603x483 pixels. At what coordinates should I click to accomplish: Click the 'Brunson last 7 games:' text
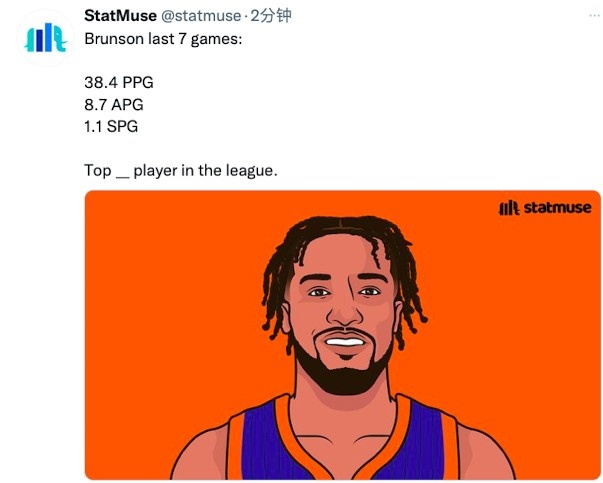click(x=163, y=39)
